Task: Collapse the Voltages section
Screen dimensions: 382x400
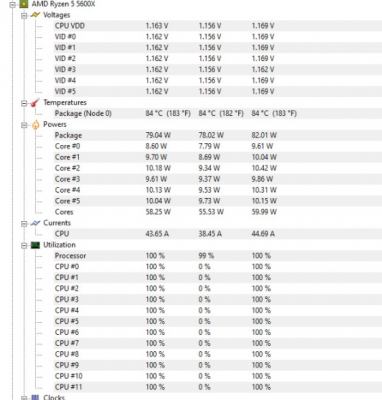Action: pos(24,15)
